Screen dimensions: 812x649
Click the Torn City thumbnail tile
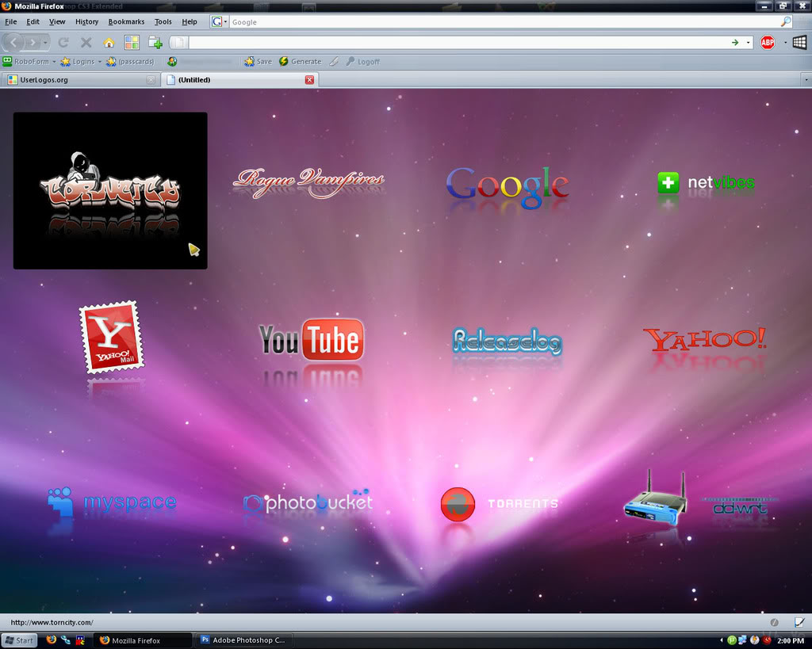tap(110, 190)
